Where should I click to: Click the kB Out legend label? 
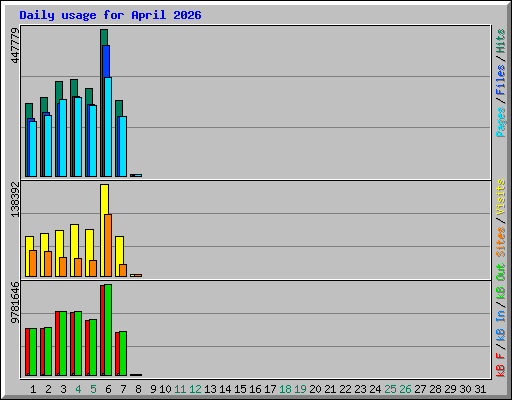click(x=500, y=281)
